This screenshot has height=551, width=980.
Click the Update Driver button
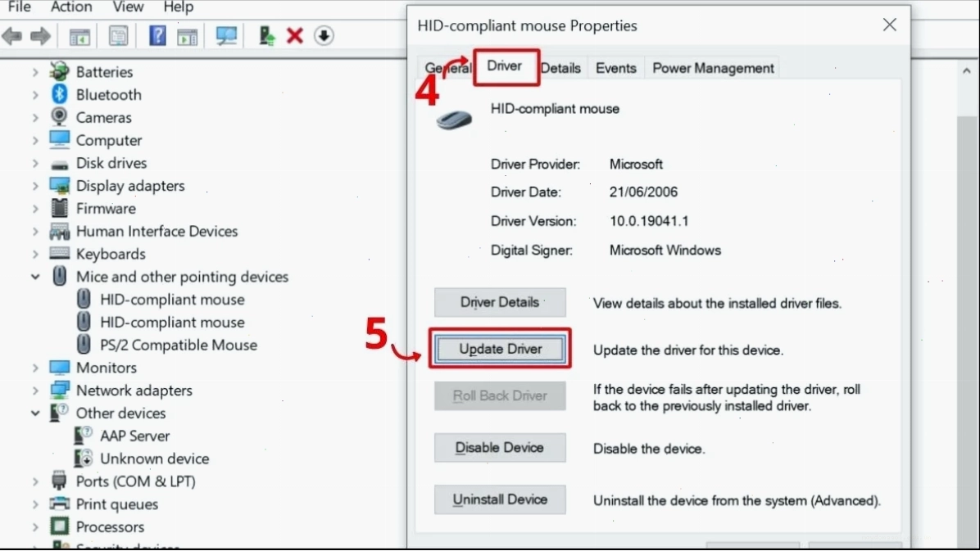(x=500, y=349)
